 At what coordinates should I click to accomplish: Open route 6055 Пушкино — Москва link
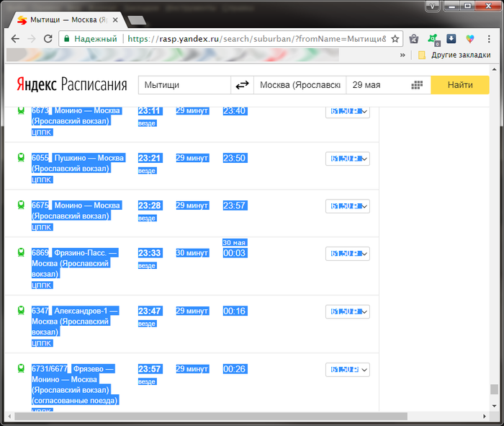click(x=78, y=163)
